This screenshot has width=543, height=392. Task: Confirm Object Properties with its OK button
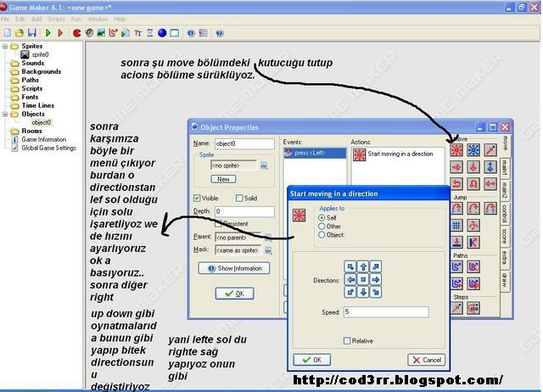point(234,294)
